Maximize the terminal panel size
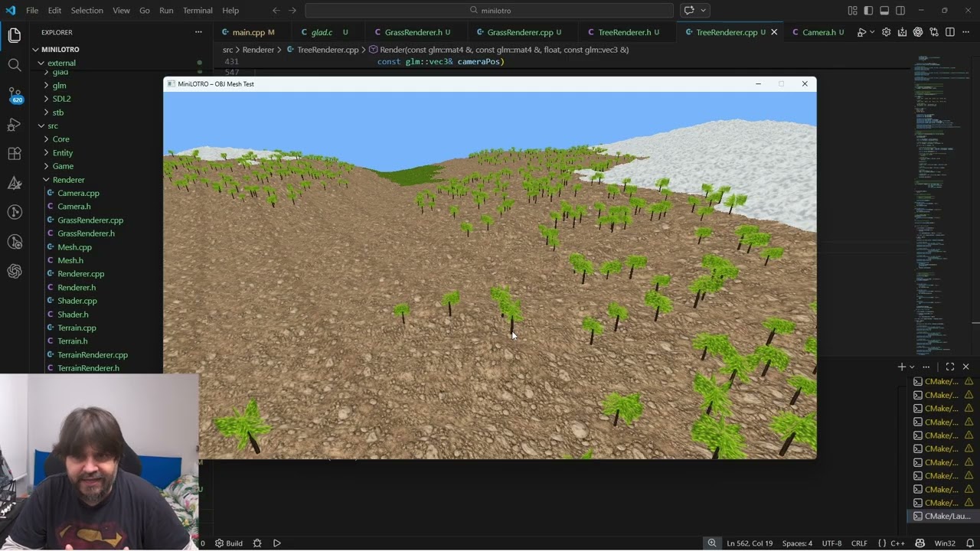This screenshot has height=551, width=980. point(950,367)
